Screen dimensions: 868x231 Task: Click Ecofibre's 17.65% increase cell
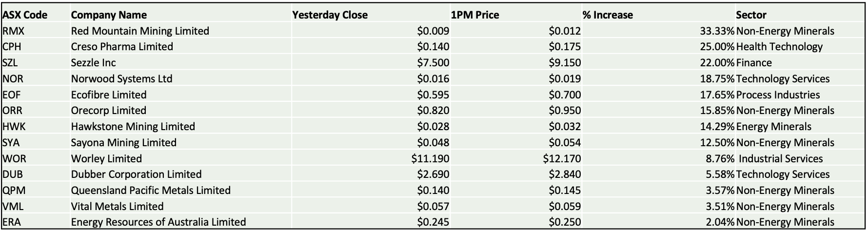[717, 95]
